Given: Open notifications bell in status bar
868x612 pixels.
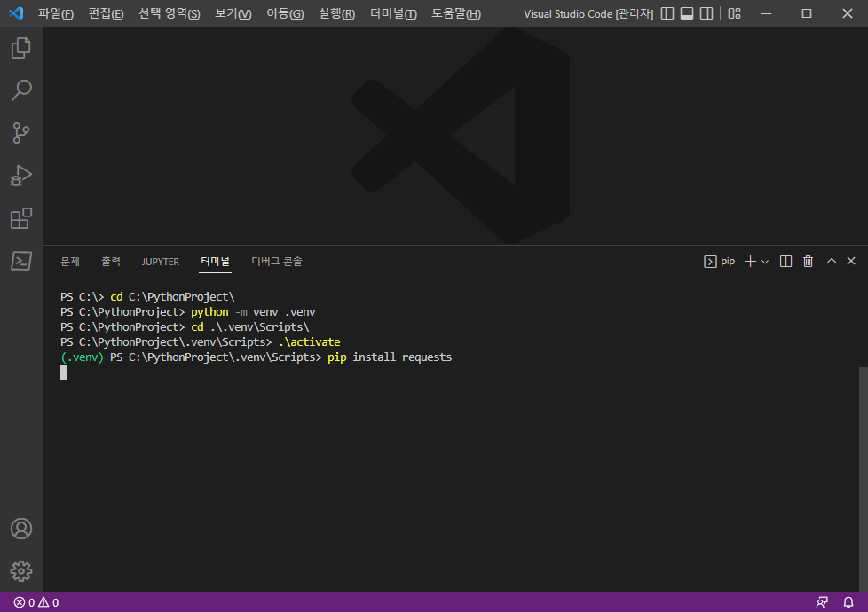Looking at the screenshot, I should click(x=848, y=602).
